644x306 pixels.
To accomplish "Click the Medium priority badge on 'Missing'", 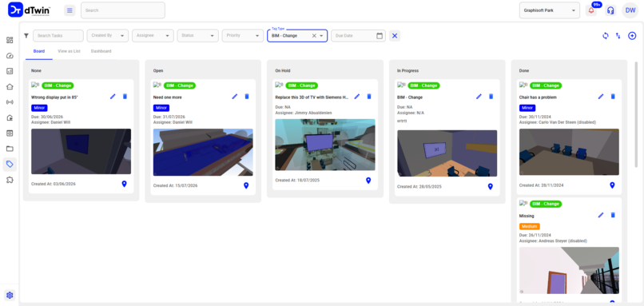I will coord(530,226).
